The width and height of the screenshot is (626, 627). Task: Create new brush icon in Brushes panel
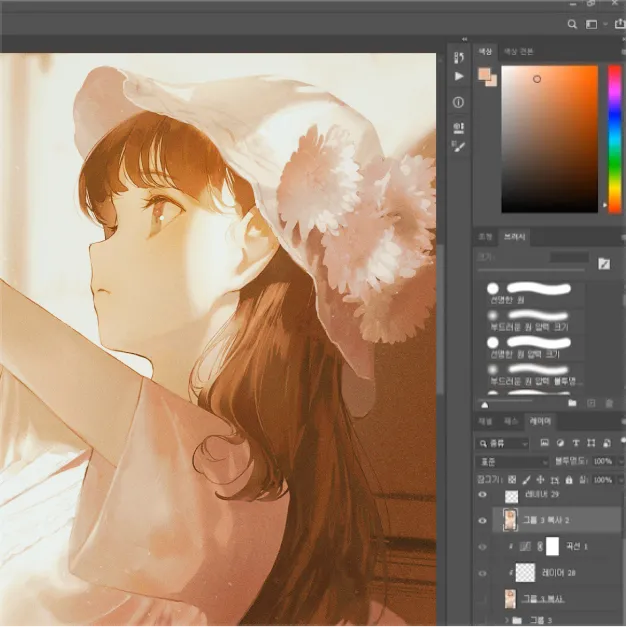pos(591,403)
